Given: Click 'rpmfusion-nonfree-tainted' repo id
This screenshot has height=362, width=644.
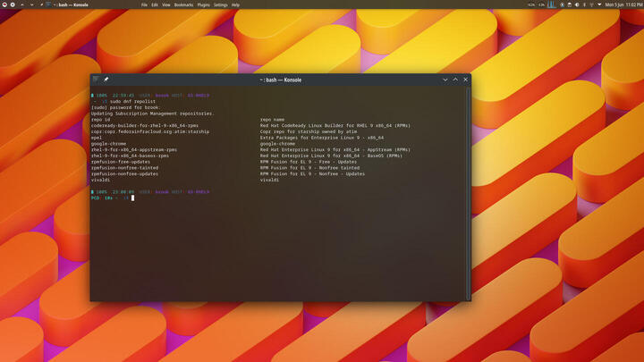Looking at the screenshot, I should pos(124,168).
